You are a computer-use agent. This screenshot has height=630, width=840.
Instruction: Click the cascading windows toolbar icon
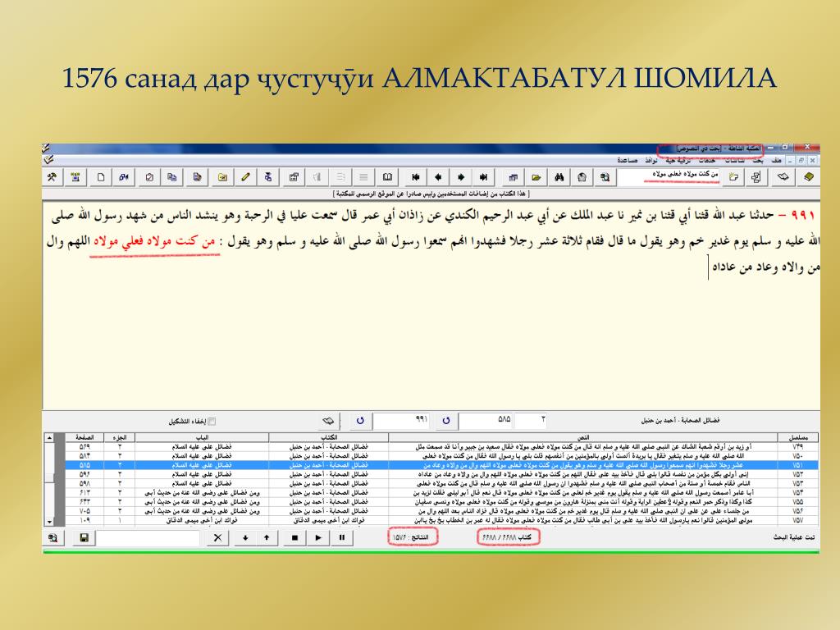coord(514,177)
